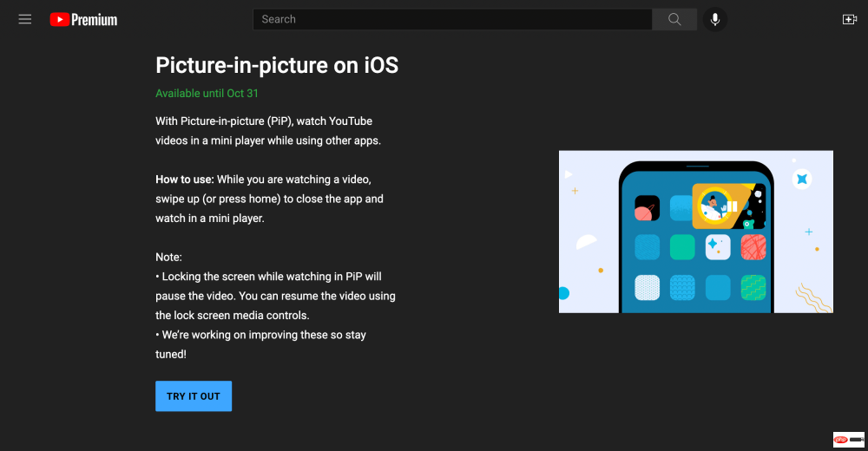
Task: Click the 'How to use:' label
Action: pyautogui.click(x=184, y=180)
